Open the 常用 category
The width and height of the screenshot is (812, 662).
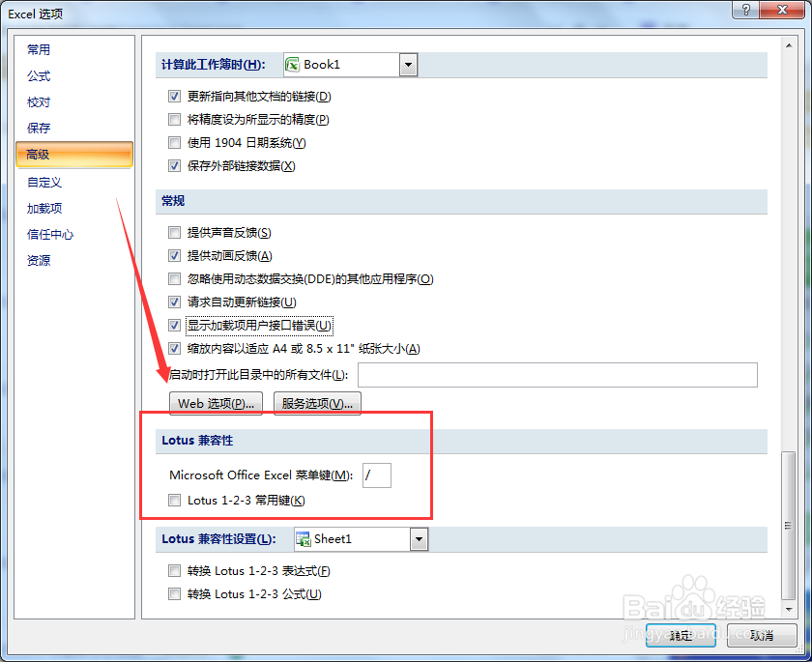pos(39,49)
